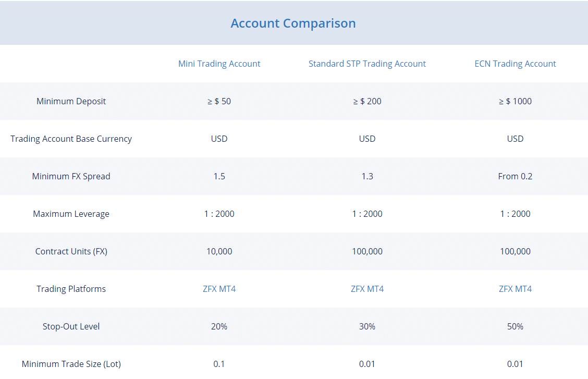Click USD currency under ECN Trading Account
Viewport: 588px width, 379px height.
(515, 139)
